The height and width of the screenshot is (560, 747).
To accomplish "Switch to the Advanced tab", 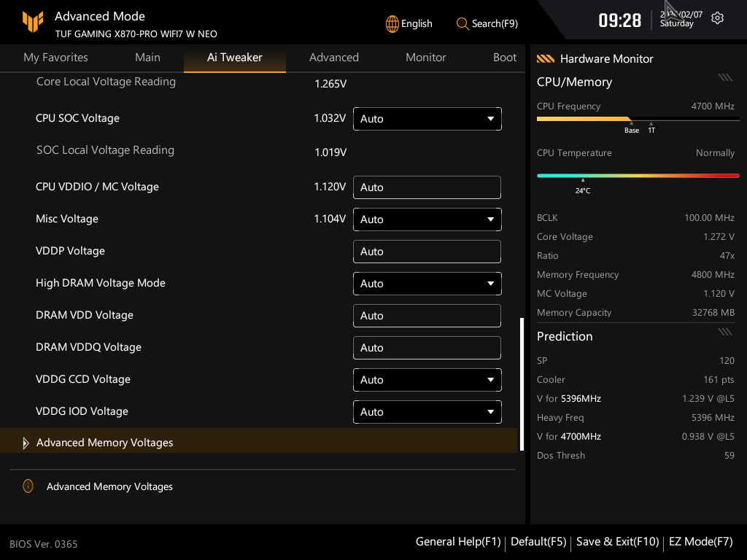I will coord(333,58).
